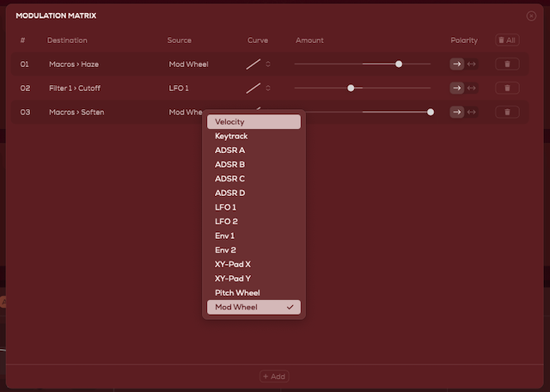Click the Amount slider handle for Macros Haze
This screenshot has height=392, width=550.
399,64
